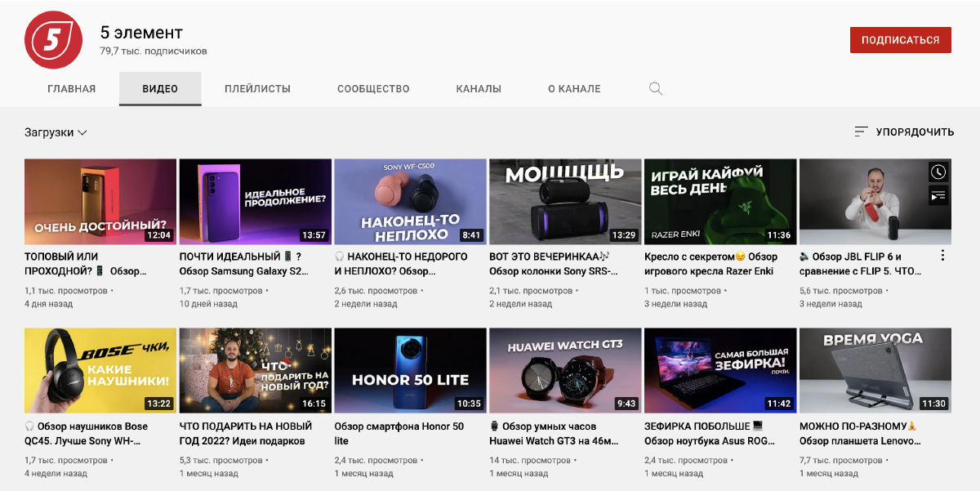The width and height of the screenshot is (980, 491).
Task: Add JBL Flip 6 video to Watch Later
Action: [x=939, y=172]
